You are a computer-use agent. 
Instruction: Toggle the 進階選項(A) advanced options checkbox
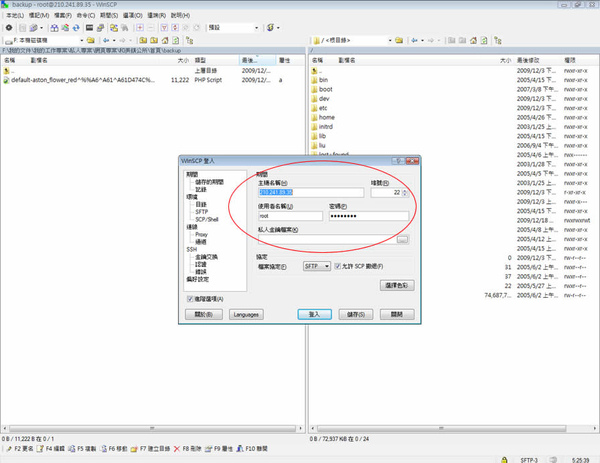[190, 299]
